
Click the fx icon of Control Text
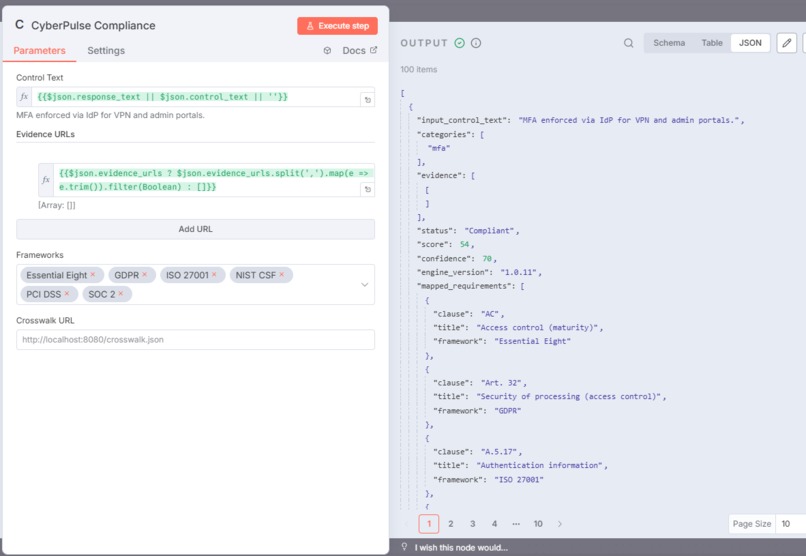pyautogui.click(x=24, y=97)
